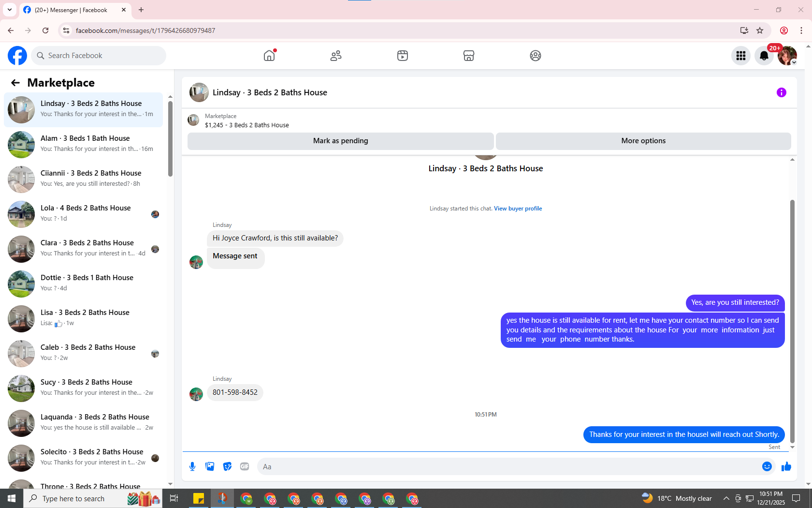Open Solecito 3 Beds 2 Baths House chat
The height and width of the screenshot is (508, 812).
click(x=84, y=458)
